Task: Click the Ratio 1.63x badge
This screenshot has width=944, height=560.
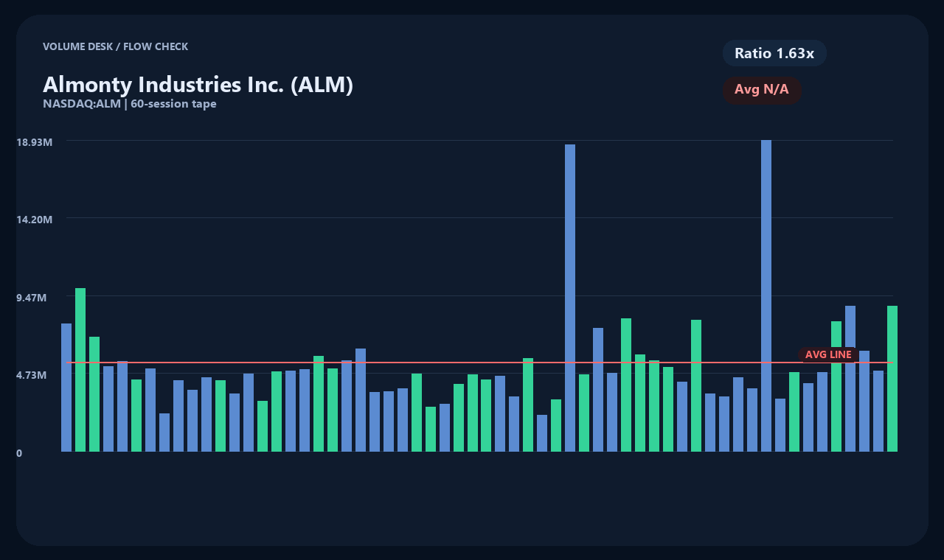Action: click(x=774, y=53)
